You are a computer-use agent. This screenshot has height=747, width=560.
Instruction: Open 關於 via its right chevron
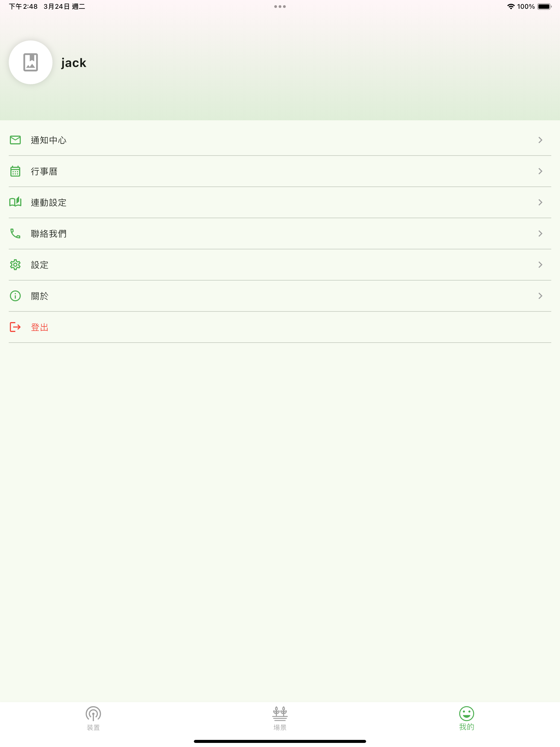click(x=540, y=296)
